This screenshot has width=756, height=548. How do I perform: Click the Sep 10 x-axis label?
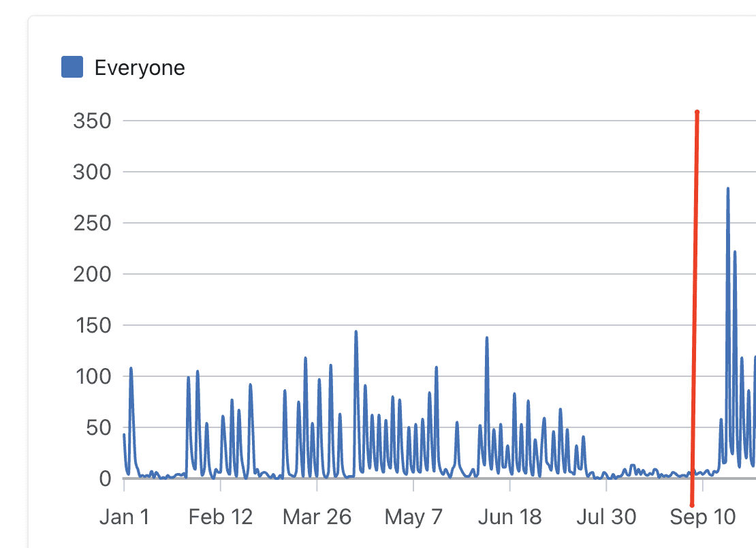coord(703,517)
